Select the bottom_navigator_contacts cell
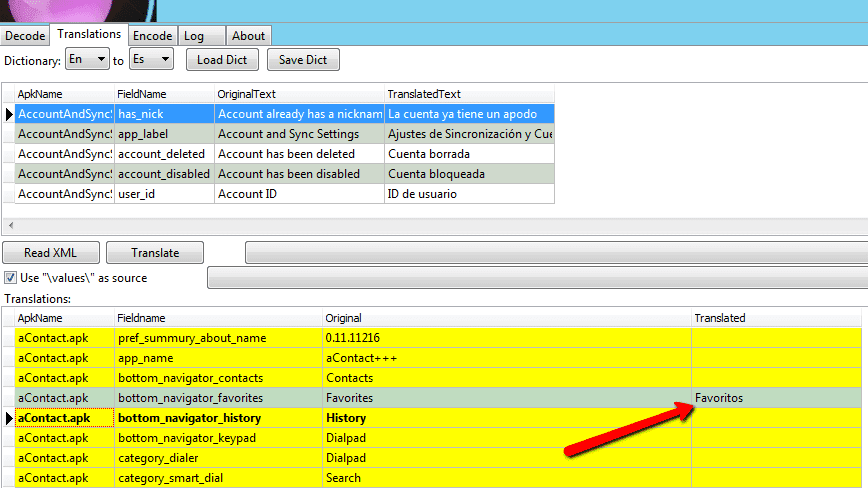 (218, 378)
